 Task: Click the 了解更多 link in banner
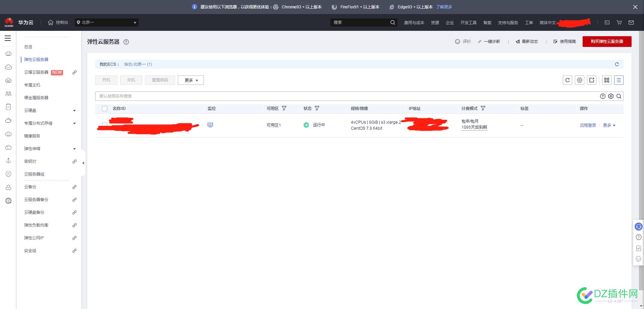tap(444, 7)
